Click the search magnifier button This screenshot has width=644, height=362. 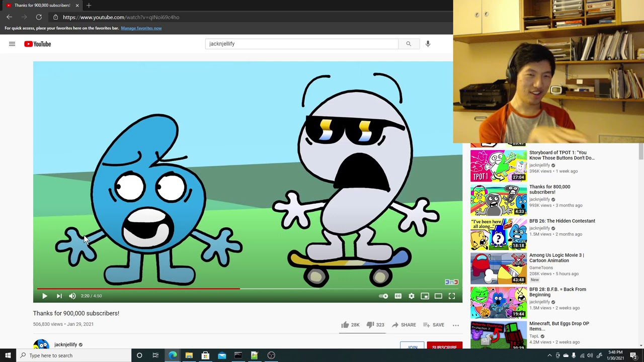click(x=409, y=44)
